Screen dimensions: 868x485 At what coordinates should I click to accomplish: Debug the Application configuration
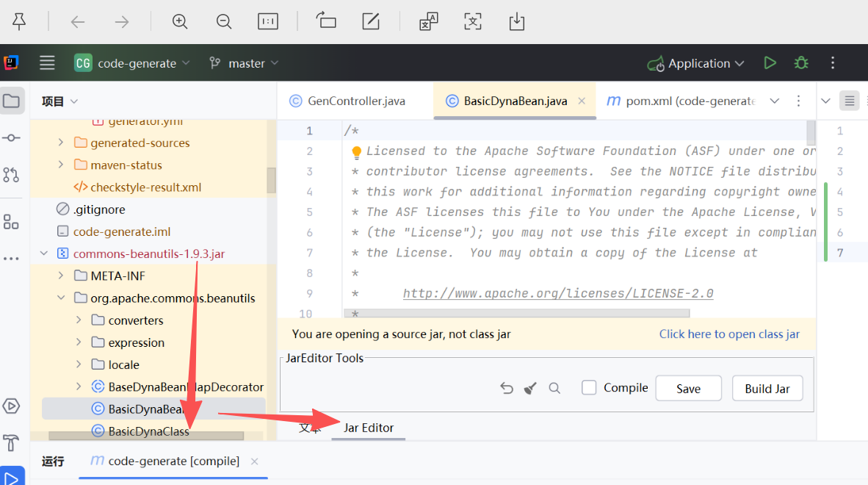point(801,62)
